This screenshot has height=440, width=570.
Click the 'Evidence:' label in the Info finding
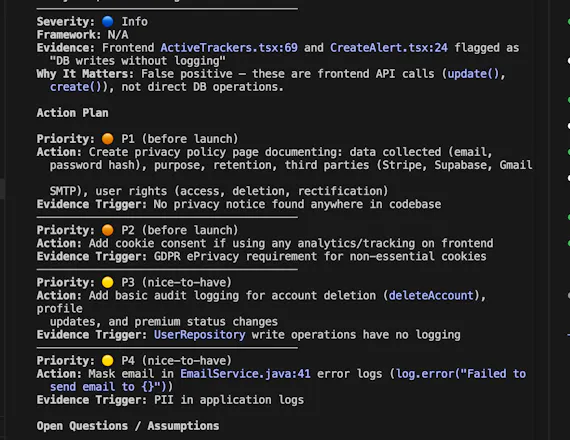click(x=65, y=48)
